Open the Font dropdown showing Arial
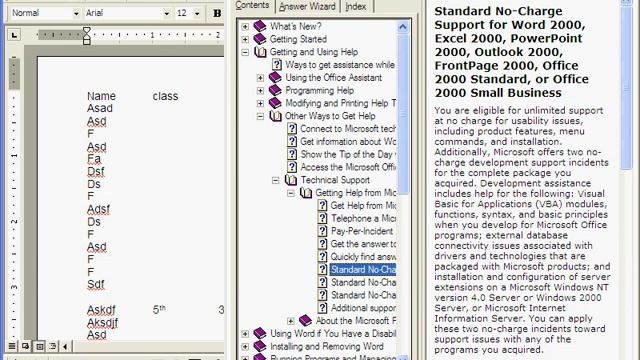The width and height of the screenshot is (640, 360). coord(167,13)
